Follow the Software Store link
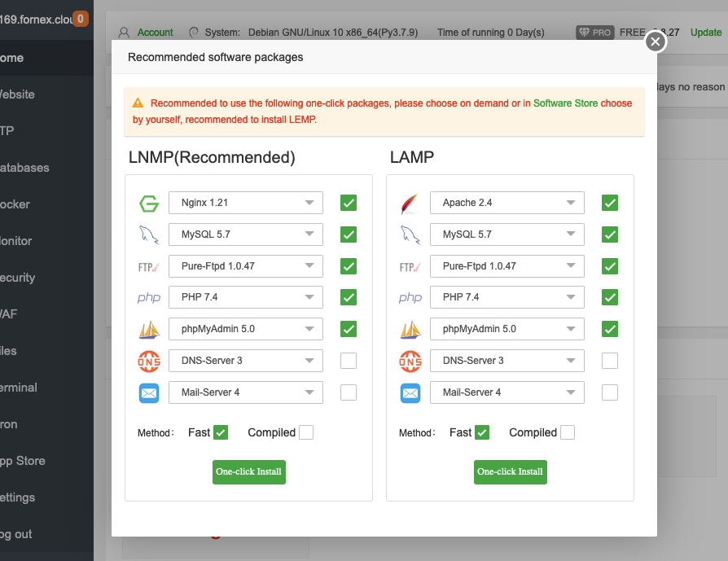The image size is (728, 561). tap(565, 103)
